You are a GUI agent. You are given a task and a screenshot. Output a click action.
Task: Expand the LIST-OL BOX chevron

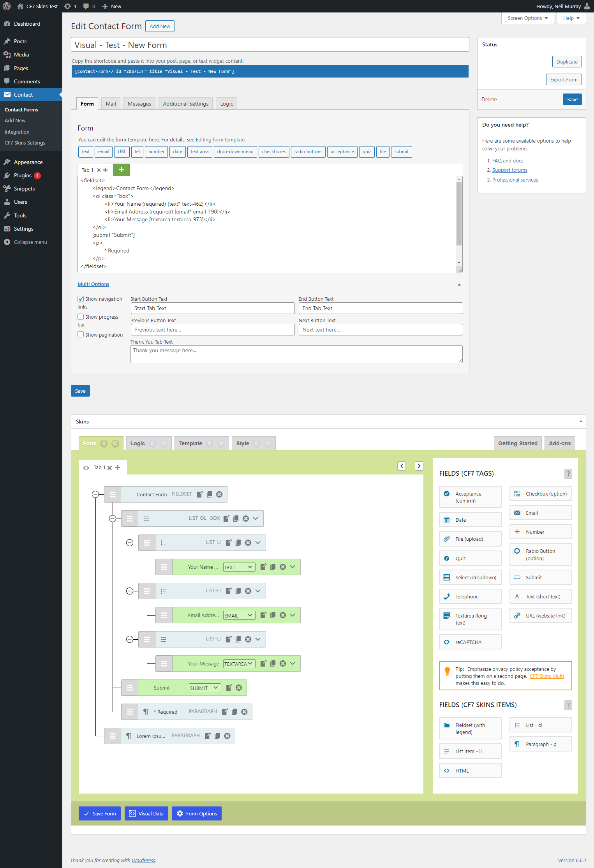[x=256, y=519]
